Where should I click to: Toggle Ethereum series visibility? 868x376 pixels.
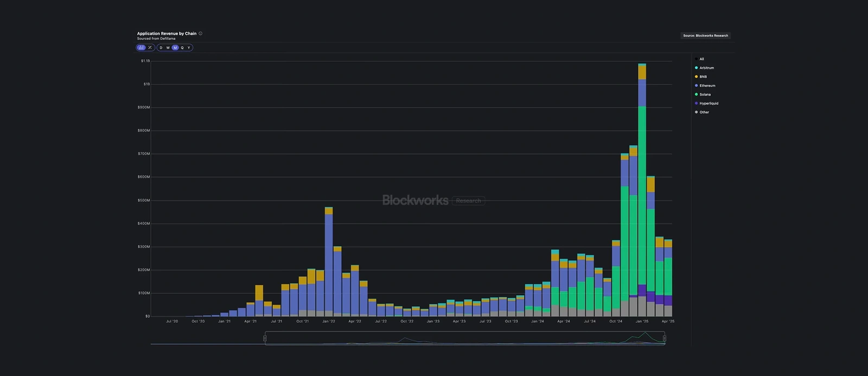tap(707, 86)
